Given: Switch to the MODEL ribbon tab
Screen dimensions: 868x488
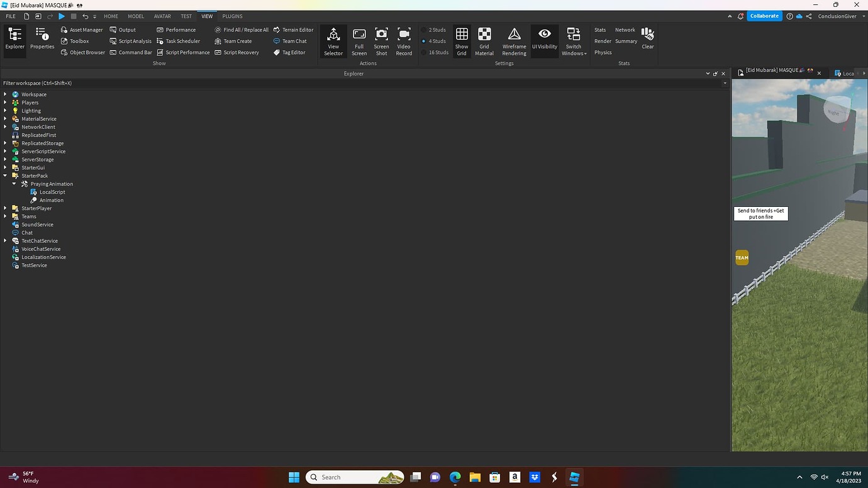Looking at the screenshot, I should point(135,16).
